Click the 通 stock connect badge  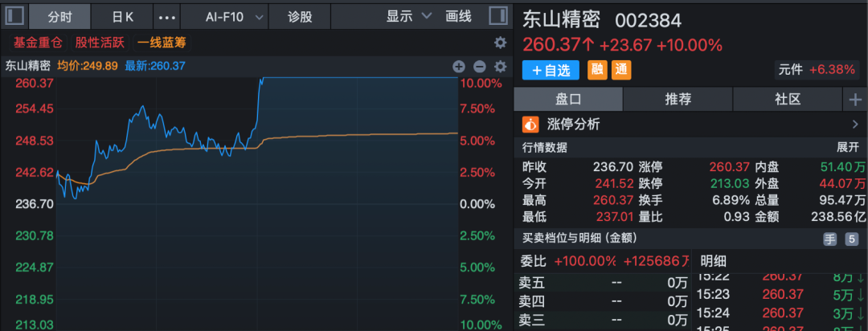(621, 70)
